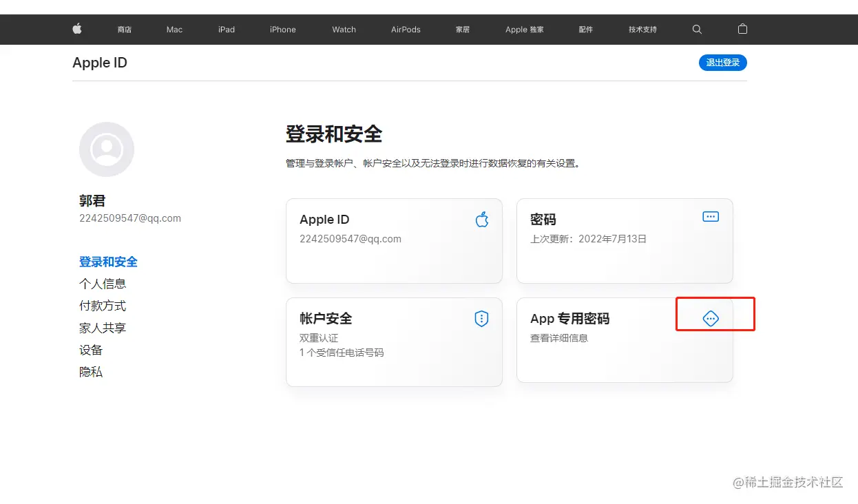Image resolution: width=858 pixels, height=504 pixels.
Task: Open the 隐私 sidebar section
Action: tap(91, 372)
